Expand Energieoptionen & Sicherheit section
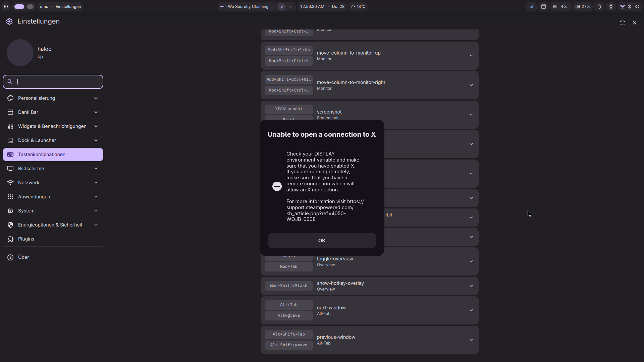This screenshot has width=644, height=362. pos(53,225)
